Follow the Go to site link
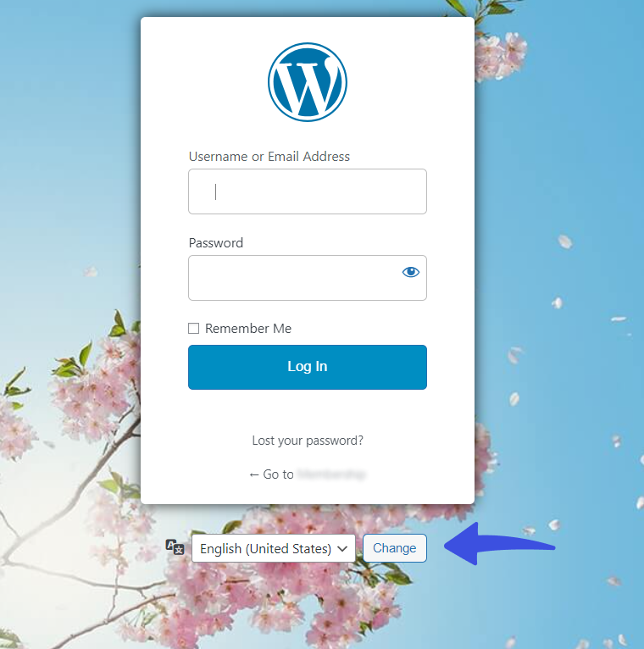The image size is (644, 649). [308, 474]
